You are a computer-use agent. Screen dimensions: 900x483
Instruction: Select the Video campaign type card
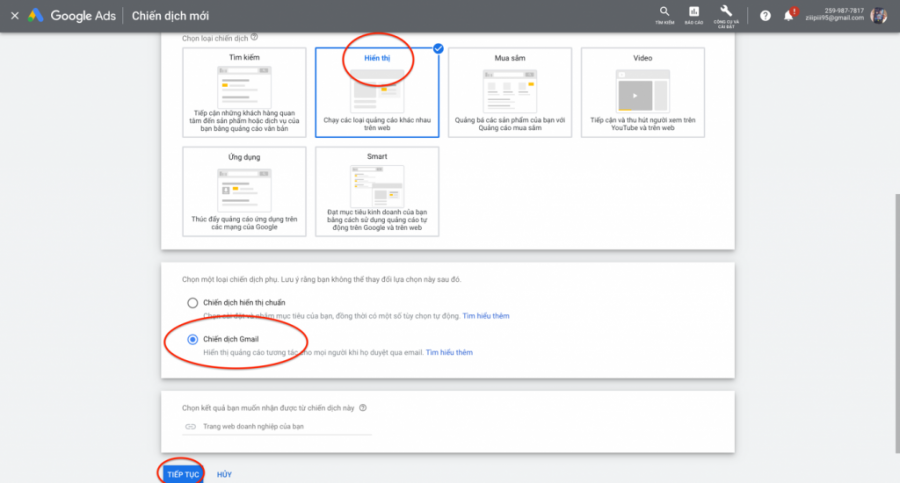point(643,92)
